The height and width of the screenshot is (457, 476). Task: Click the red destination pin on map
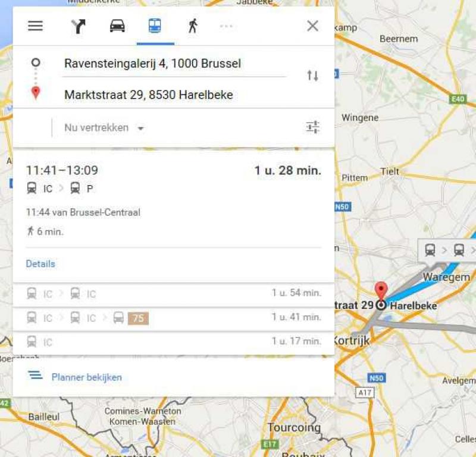tap(381, 290)
